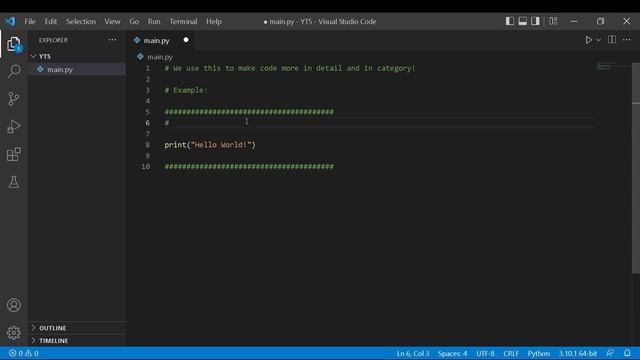Click hash row on line 5
Screen dimensions: 640x360
pos(249,112)
